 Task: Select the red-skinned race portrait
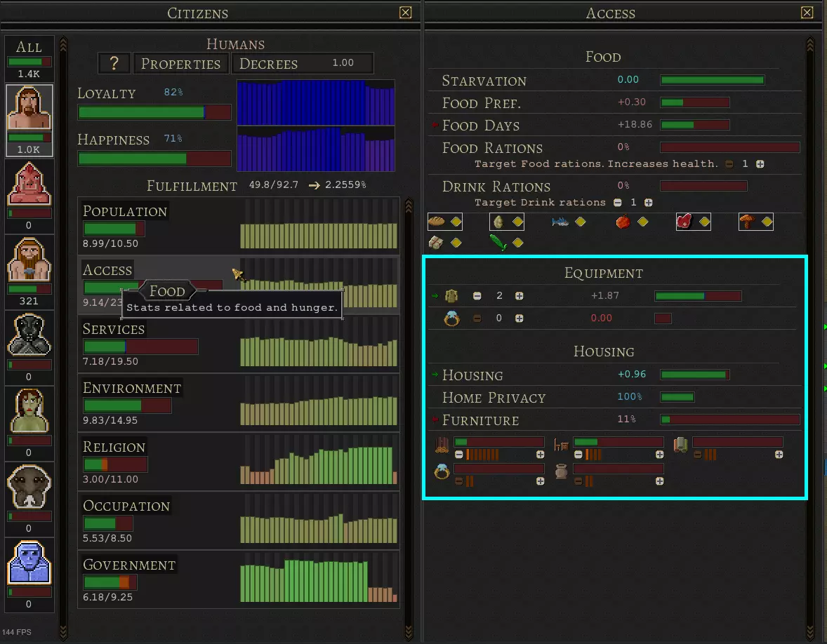[x=29, y=185]
